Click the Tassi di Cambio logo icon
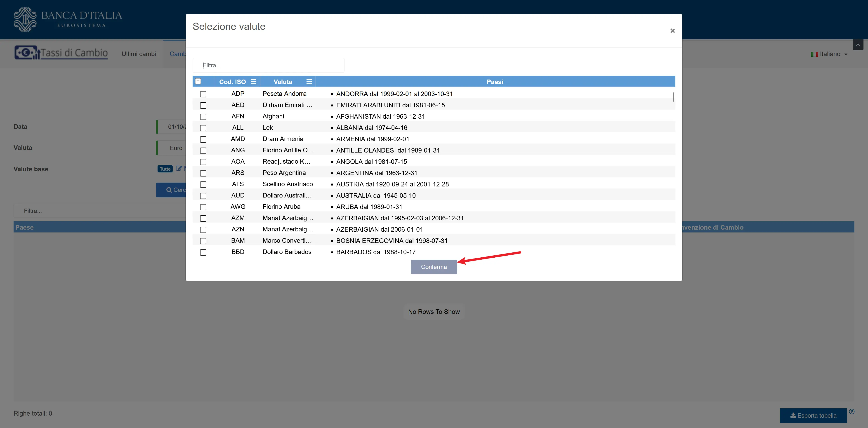868x428 pixels. coord(26,52)
